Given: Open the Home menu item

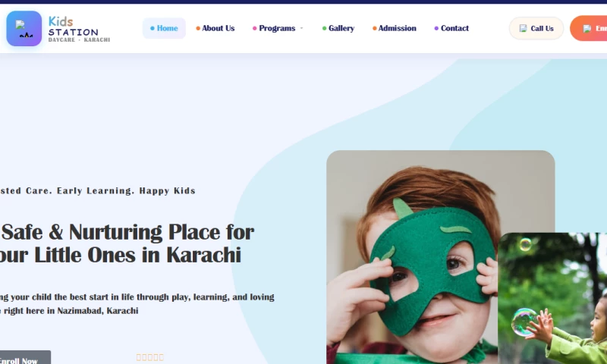Looking at the screenshot, I should [164, 28].
